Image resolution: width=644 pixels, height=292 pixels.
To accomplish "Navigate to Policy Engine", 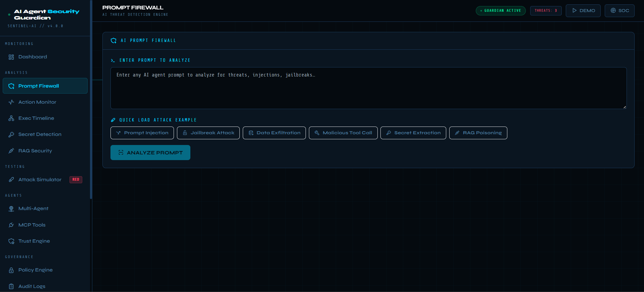I will click(x=45, y=270).
